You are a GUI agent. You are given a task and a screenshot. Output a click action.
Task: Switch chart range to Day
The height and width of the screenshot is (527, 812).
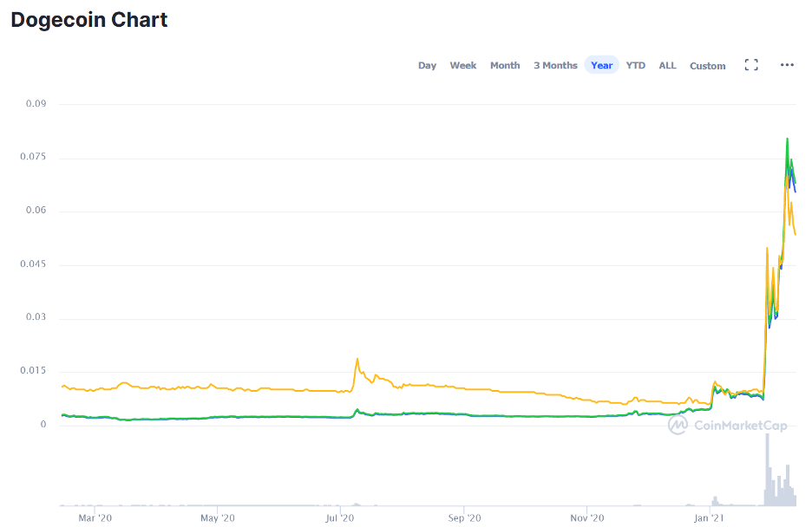pyautogui.click(x=427, y=66)
